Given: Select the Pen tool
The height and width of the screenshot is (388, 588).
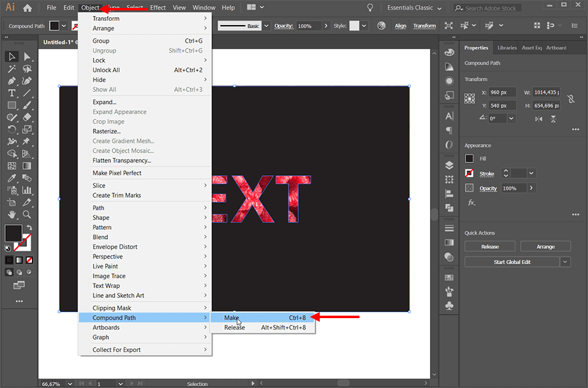Looking at the screenshot, I should click(x=11, y=79).
